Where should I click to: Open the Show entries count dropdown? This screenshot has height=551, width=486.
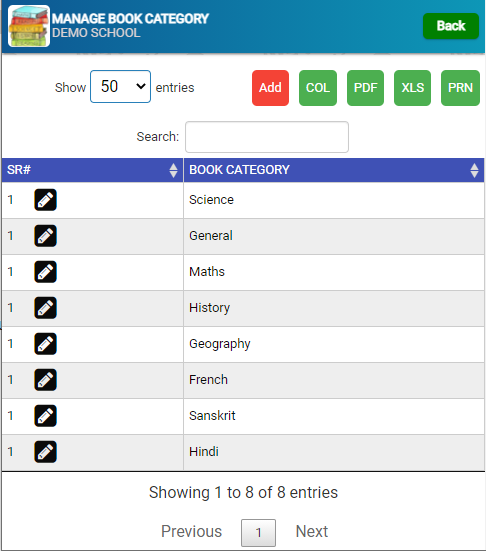point(121,86)
